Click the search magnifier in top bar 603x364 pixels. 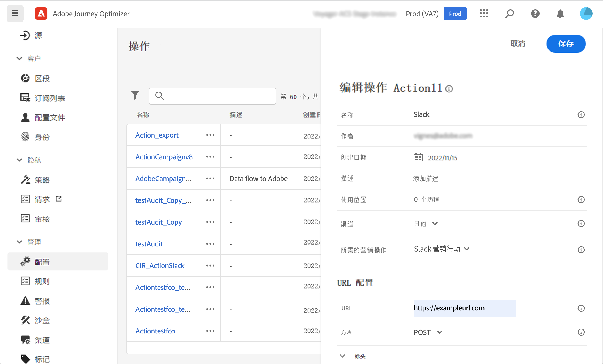[509, 14]
